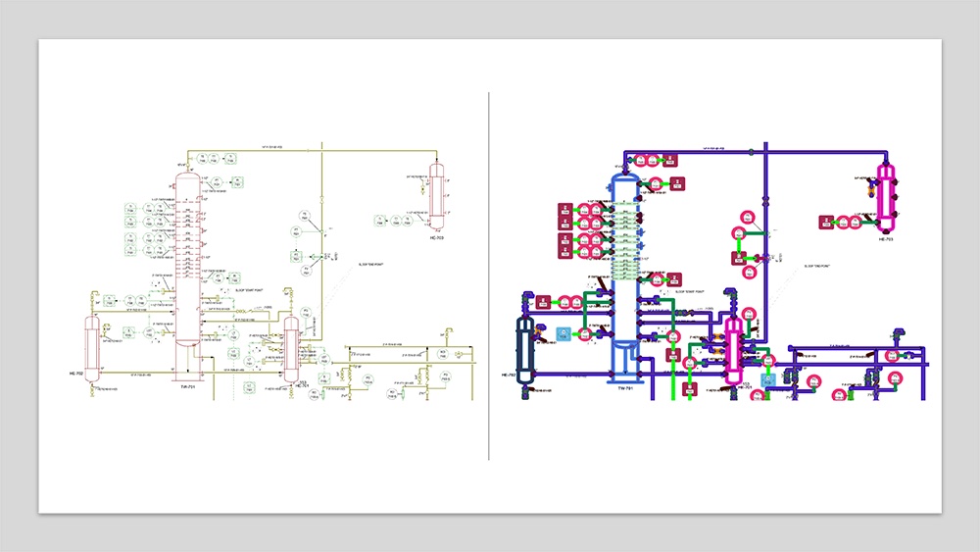Select the HE-702 label in the line-drawing diagram
Image resolution: width=980 pixels, height=552 pixels.
pos(75,374)
